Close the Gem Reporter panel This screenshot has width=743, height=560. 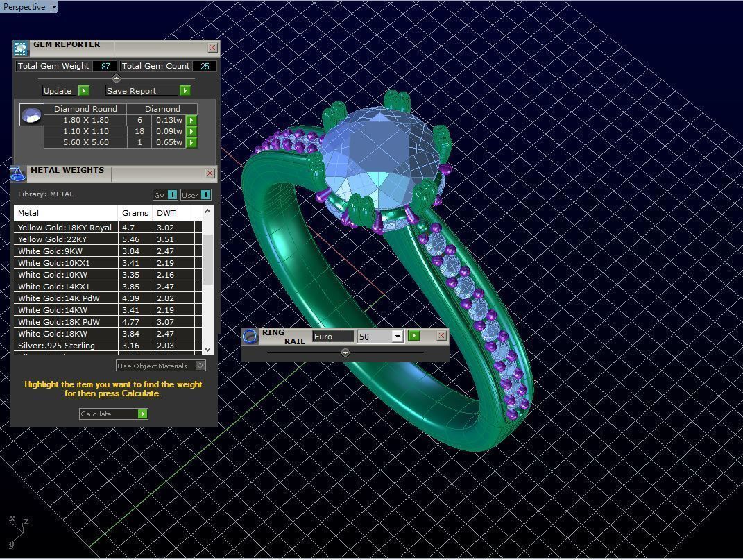(212, 47)
